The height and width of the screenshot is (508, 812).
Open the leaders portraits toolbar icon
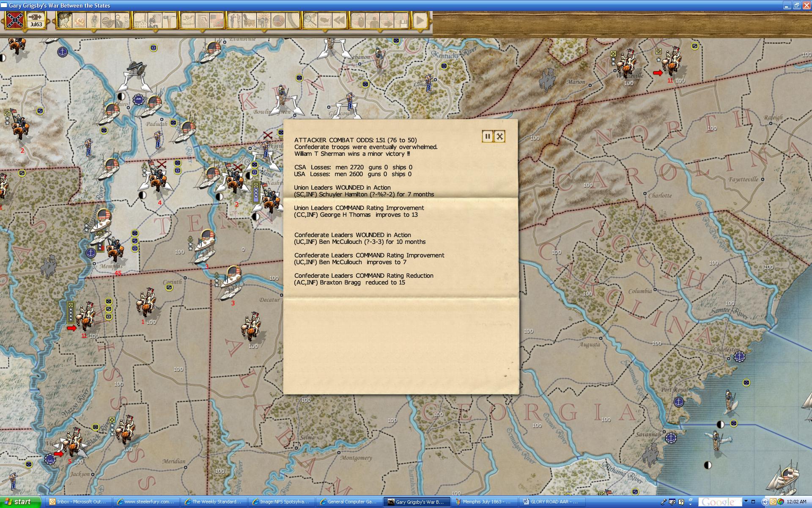[123, 20]
